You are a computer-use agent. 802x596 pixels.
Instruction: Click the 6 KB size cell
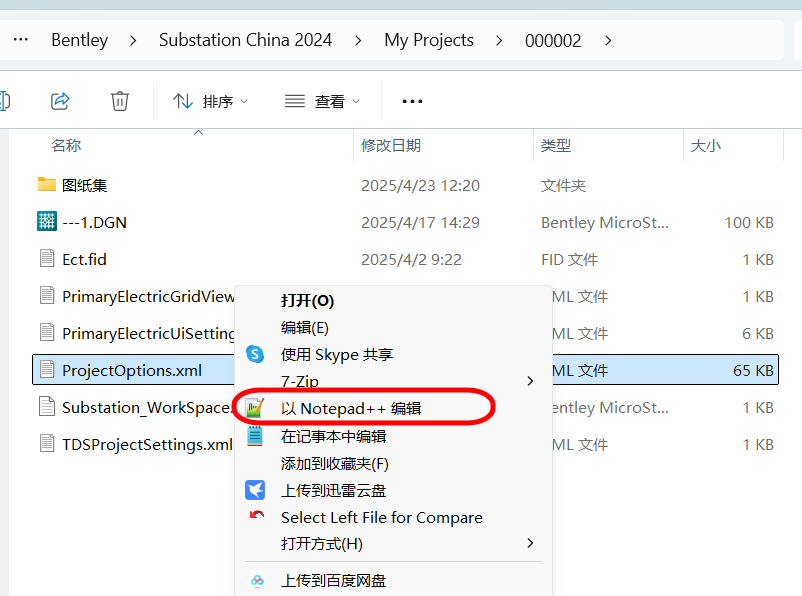pos(758,334)
